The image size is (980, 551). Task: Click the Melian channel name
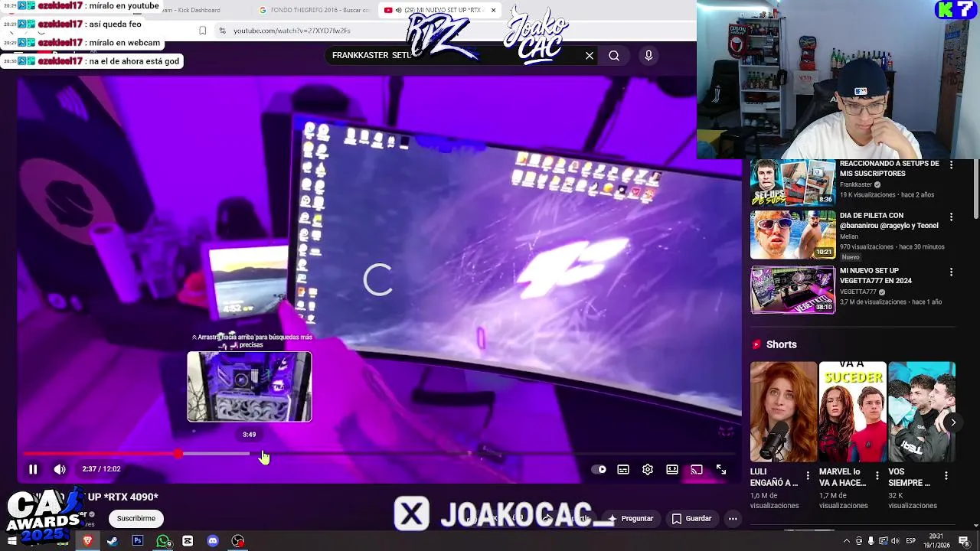click(x=849, y=236)
